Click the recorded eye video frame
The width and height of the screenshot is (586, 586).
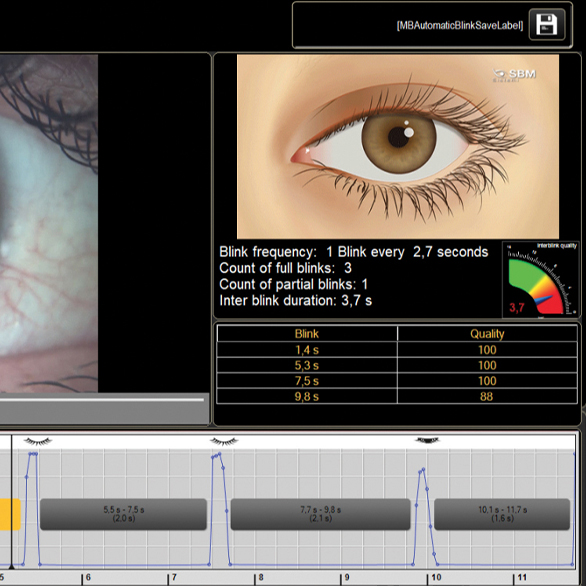click(49, 223)
